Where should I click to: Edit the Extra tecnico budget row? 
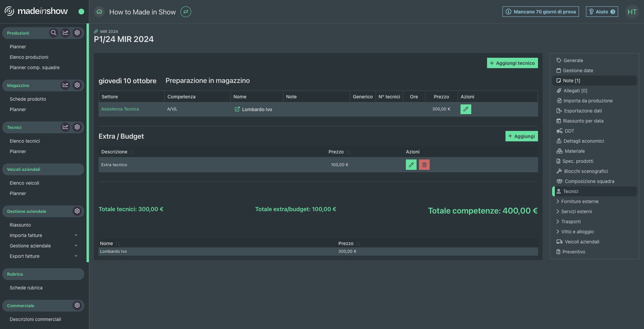pos(411,165)
